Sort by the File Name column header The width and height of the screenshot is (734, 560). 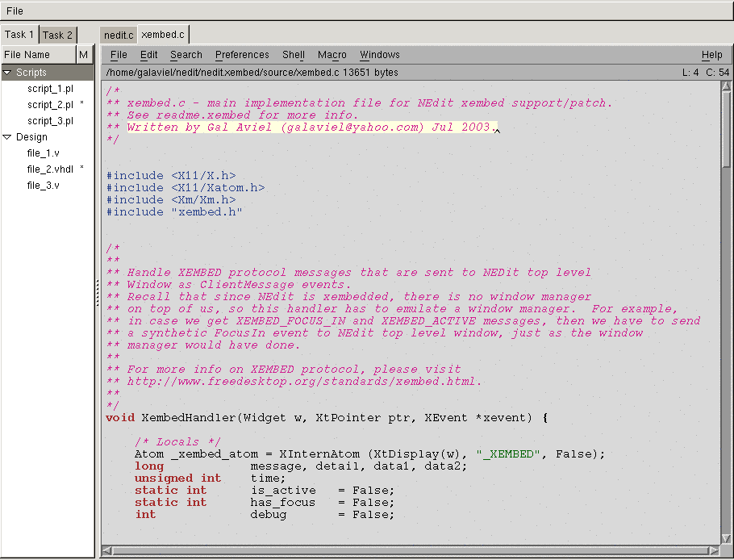click(38, 55)
